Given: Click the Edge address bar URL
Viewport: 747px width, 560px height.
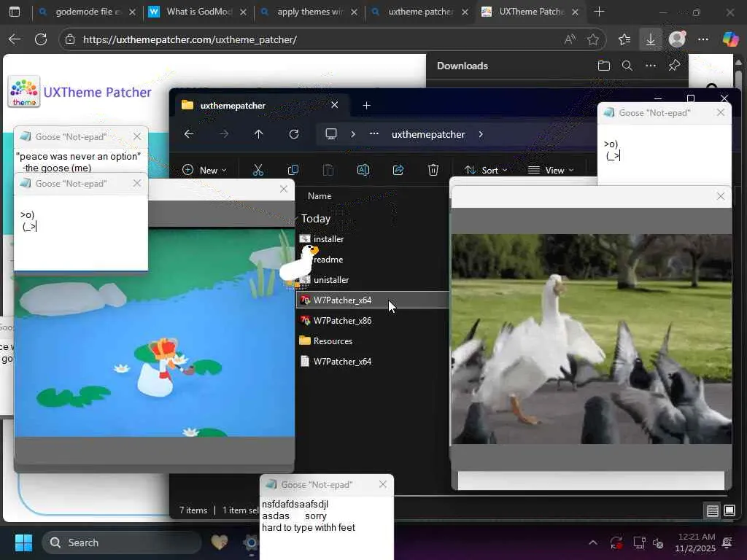Looking at the screenshot, I should [190, 39].
